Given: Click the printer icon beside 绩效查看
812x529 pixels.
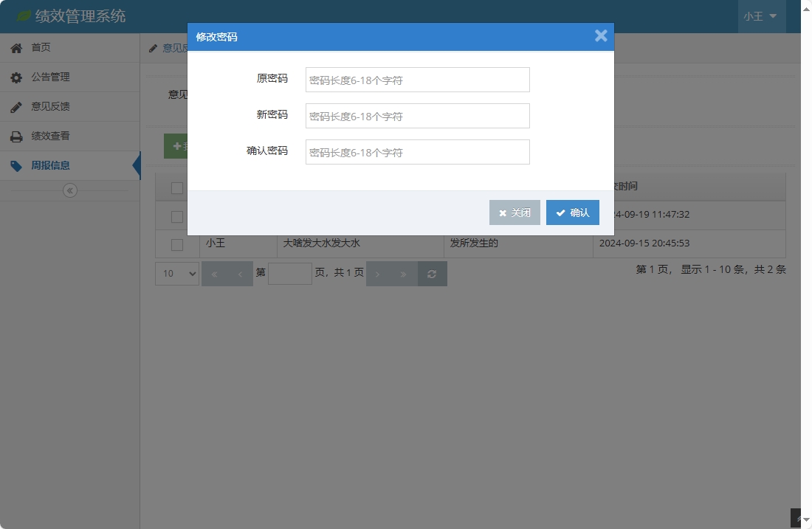Looking at the screenshot, I should 16,136.
